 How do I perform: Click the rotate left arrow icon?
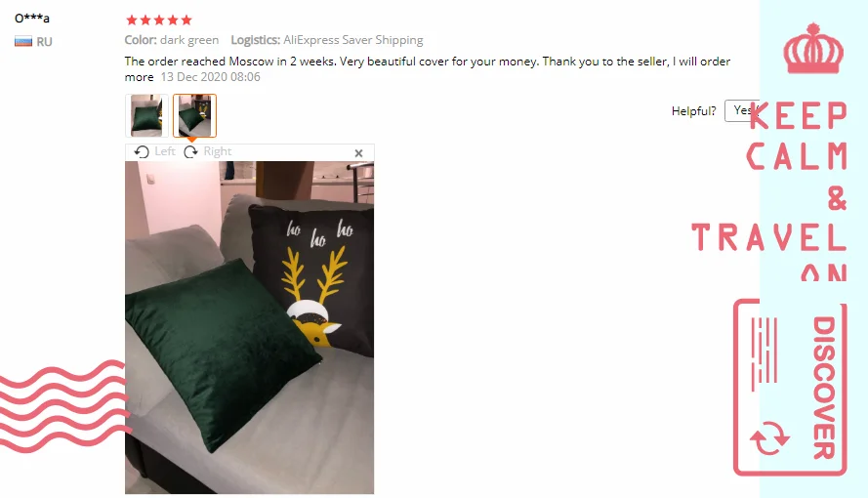point(142,151)
